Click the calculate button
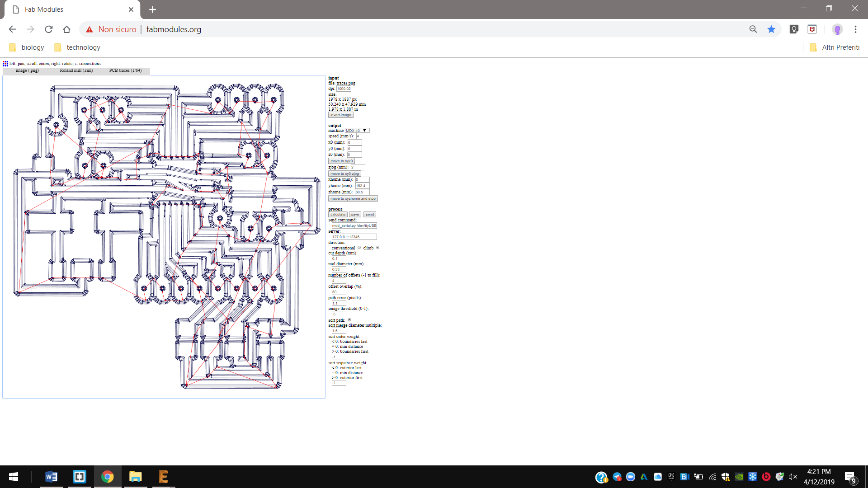The height and width of the screenshot is (488, 868). pyautogui.click(x=338, y=215)
